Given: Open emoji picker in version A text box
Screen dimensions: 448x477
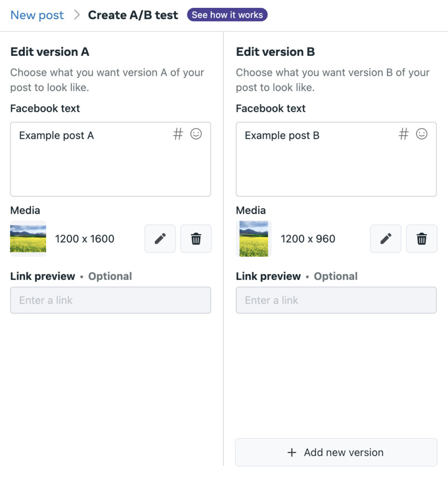Looking at the screenshot, I should click(x=196, y=134).
